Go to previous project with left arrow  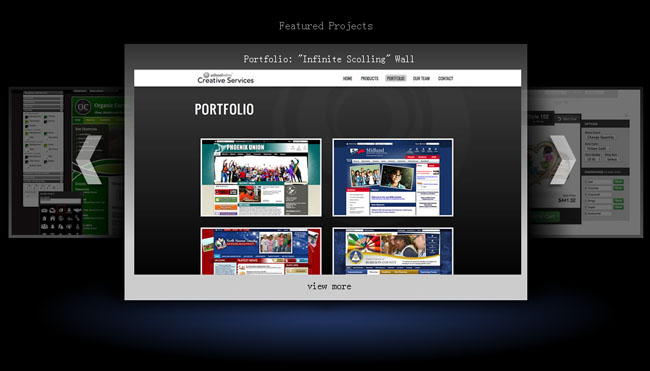88,160
